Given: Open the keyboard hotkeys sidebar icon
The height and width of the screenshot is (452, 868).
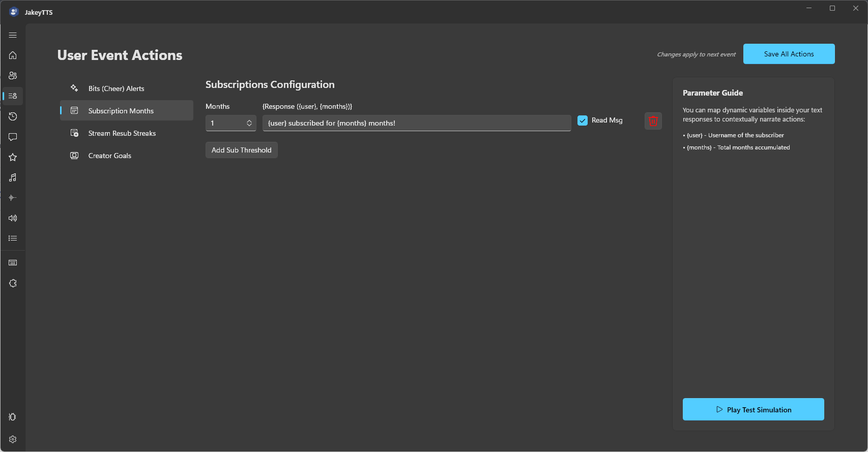Looking at the screenshot, I should [x=13, y=263].
